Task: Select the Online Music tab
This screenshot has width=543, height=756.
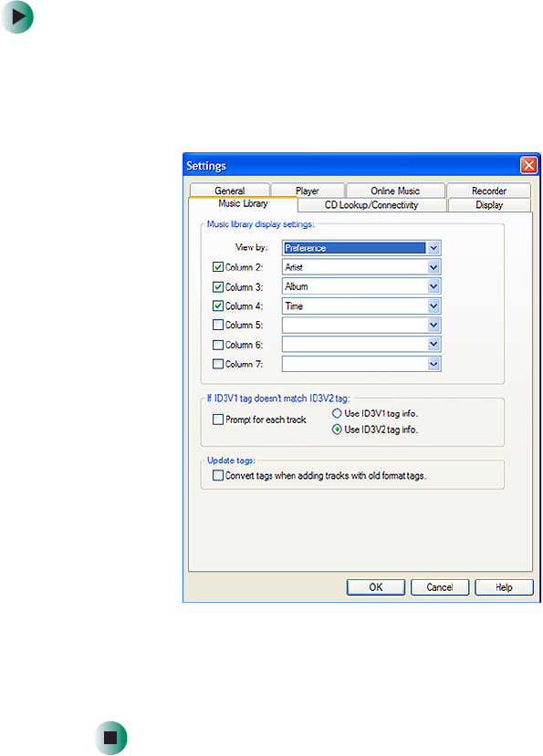Action: [x=395, y=191]
